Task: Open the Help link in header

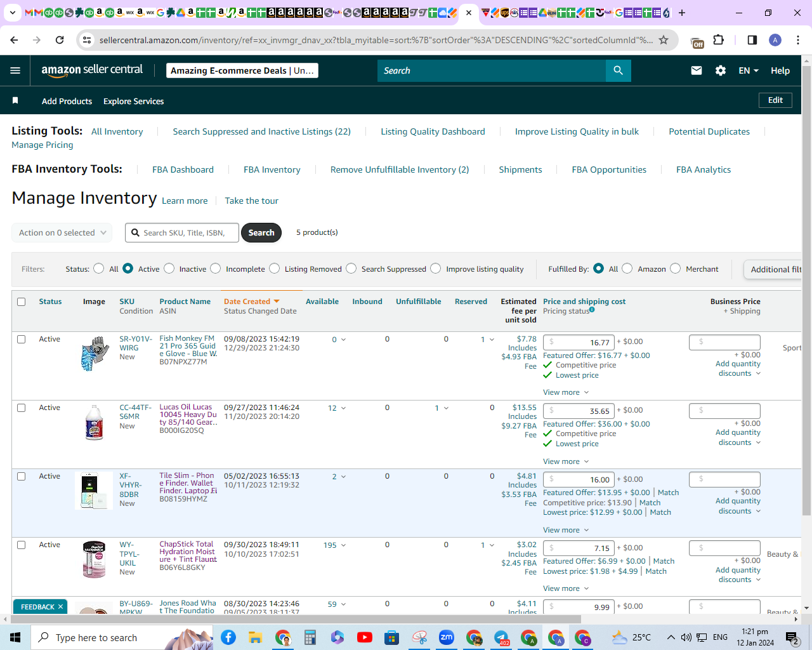Action: pos(780,70)
